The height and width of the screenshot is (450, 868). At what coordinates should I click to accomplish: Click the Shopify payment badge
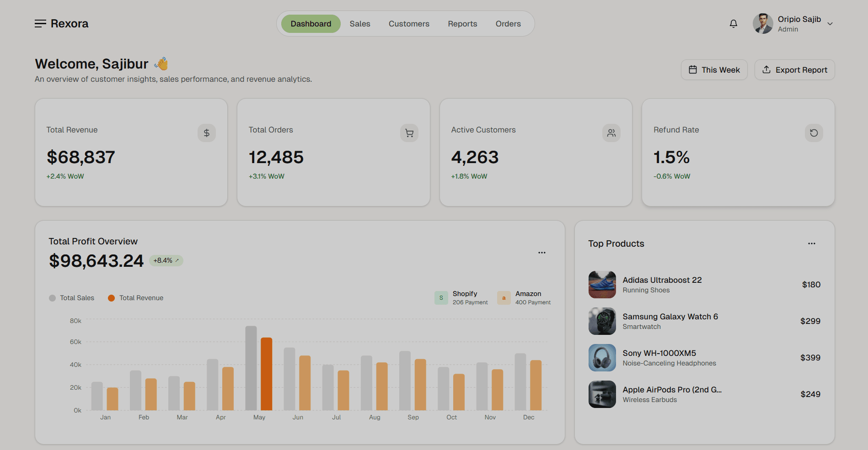click(x=461, y=297)
